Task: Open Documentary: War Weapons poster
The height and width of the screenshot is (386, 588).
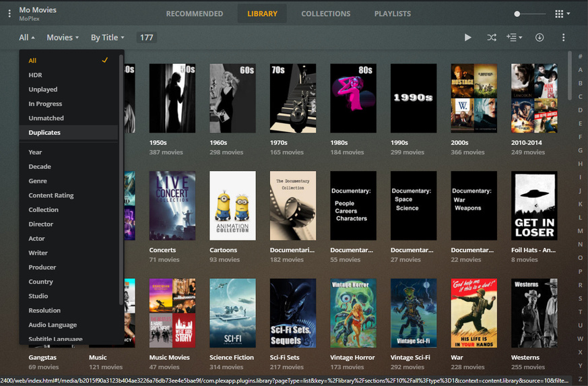Action: 474,205
